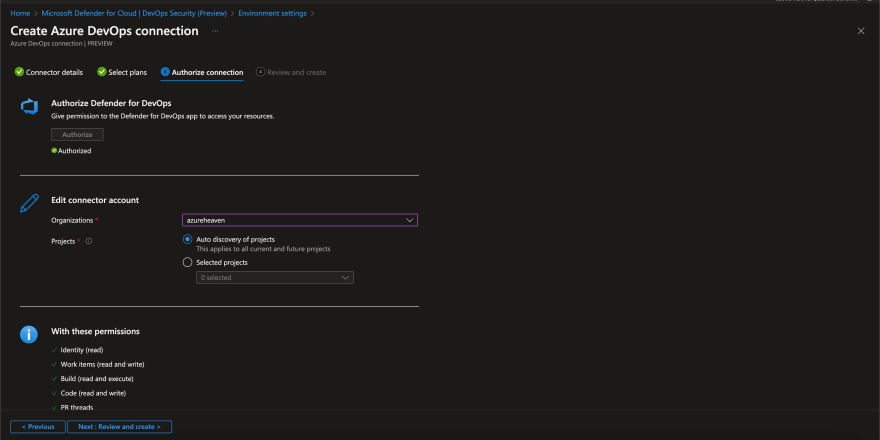880x440 pixels.
Task: Click check mark beside Identity (read)
Action: click(x=54, y=350)
